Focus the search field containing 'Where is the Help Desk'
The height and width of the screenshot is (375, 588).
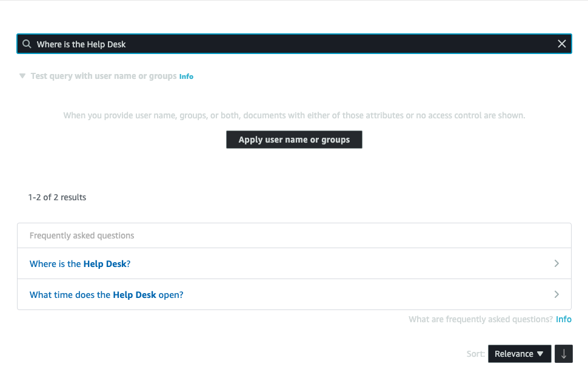tap(291, 44)
